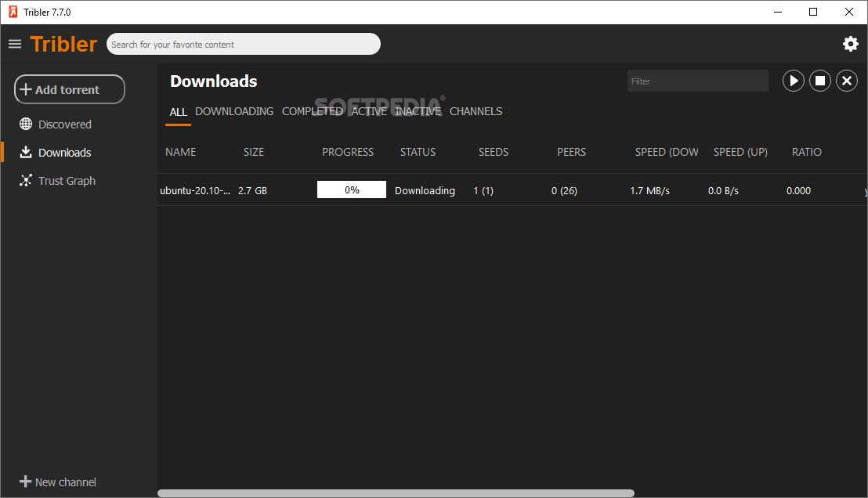868x498 pixels.
Task: Sort by PROGRESS column header
Action: click(348, 152)
